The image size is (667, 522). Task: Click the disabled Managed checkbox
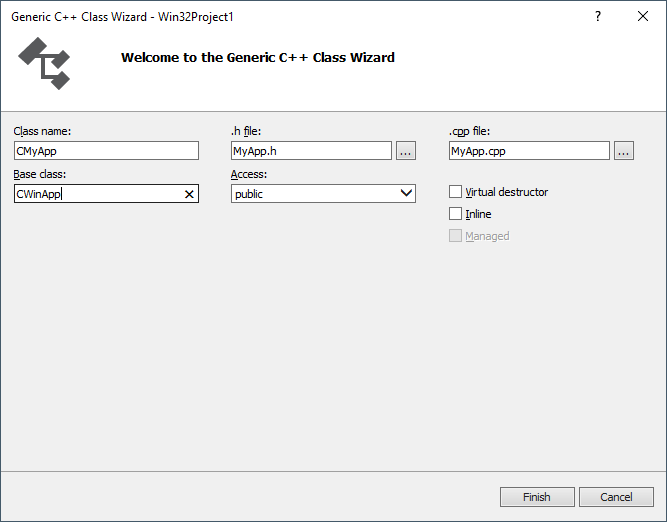pyautogui.click(x=455, y=236)
